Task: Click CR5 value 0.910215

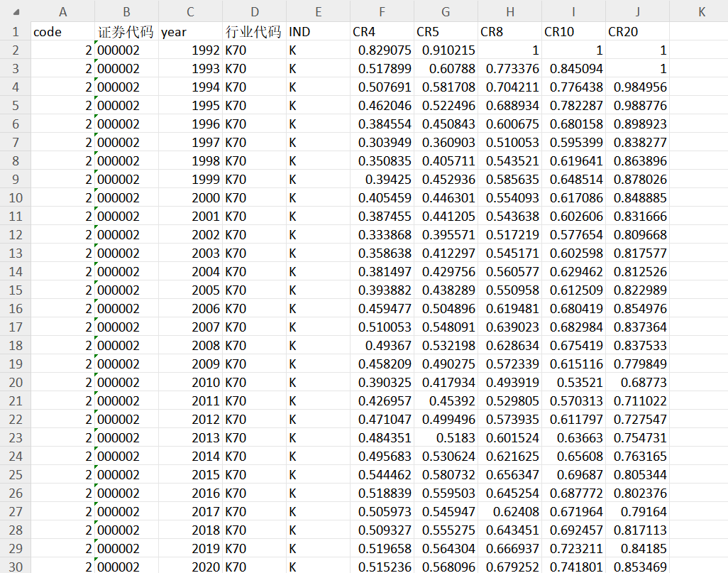Action: (x=446, y=50)
